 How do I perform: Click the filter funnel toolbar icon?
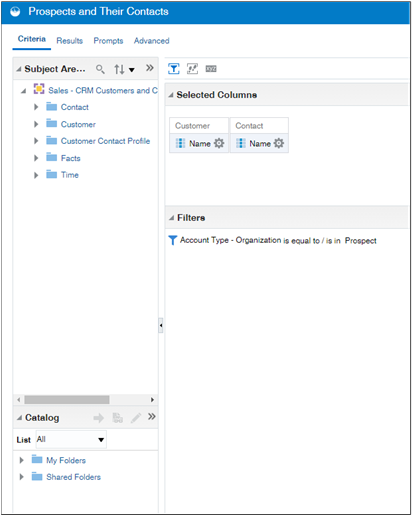173,69
